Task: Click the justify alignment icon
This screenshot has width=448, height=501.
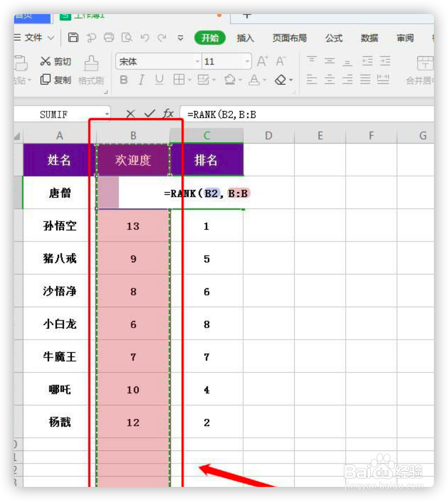Action: click(365, 79)
